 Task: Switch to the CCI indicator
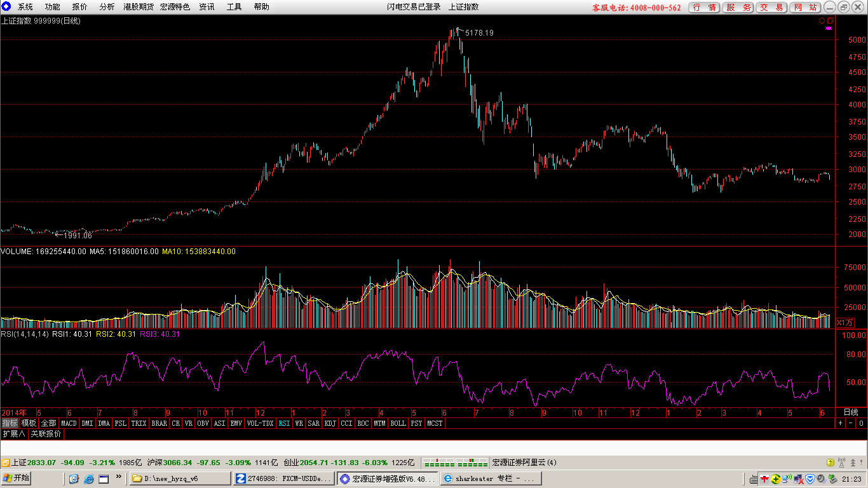pyautogui.click(x=346, y=423)
